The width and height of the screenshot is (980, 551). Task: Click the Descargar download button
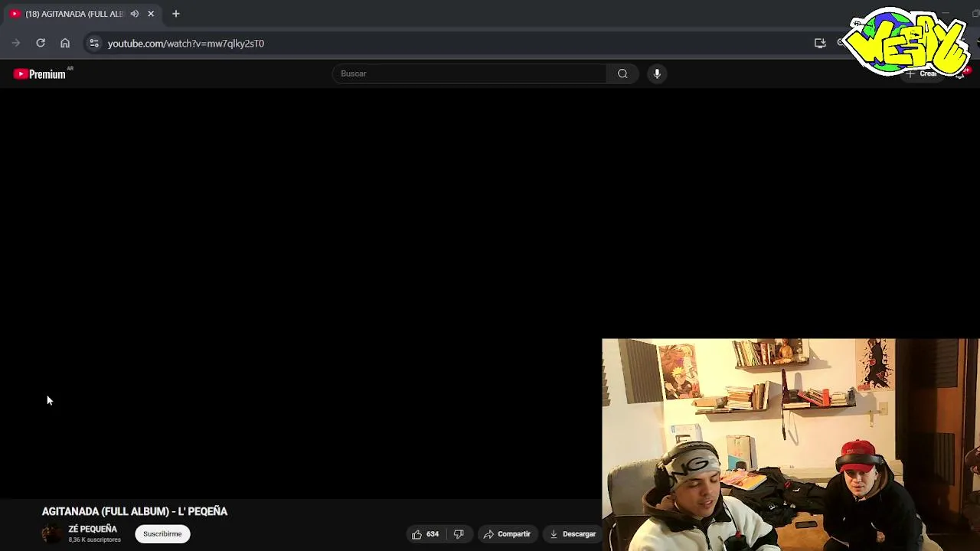[x=573, y=534]
